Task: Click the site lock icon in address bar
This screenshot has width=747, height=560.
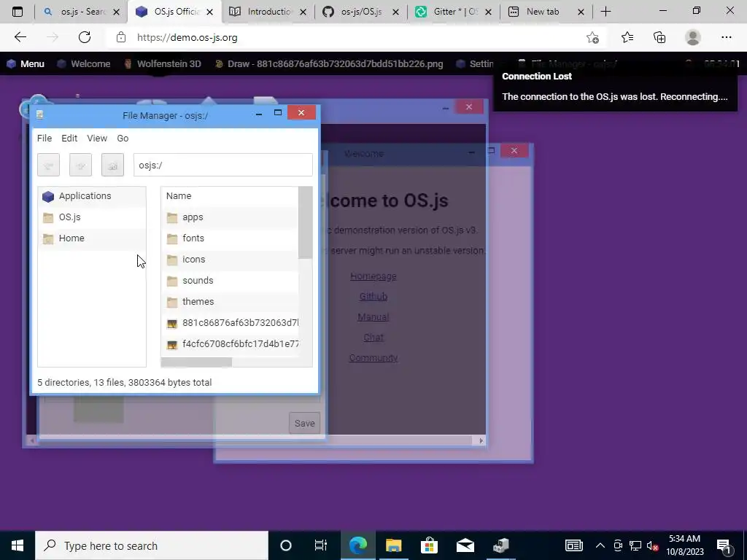Action: [x=121, y=38]
